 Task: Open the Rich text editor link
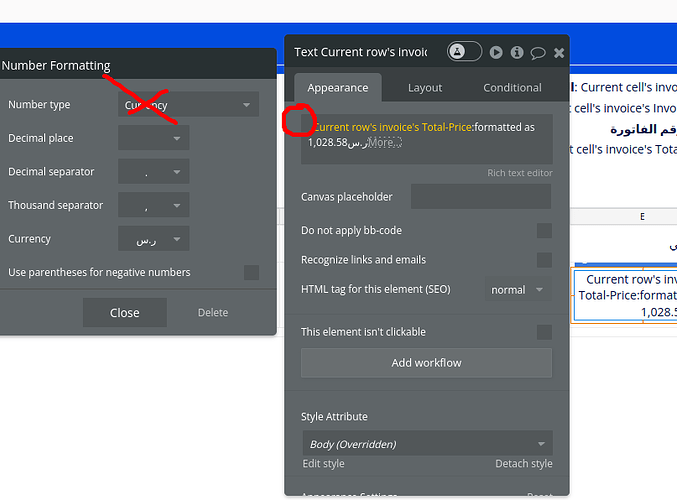pyautogui.click(x=520, y=173)
